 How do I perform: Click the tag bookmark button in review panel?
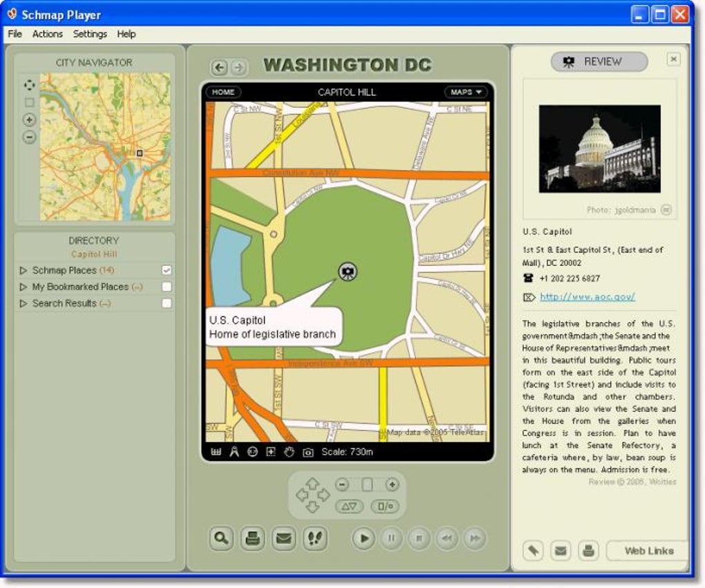coord(534,550)
